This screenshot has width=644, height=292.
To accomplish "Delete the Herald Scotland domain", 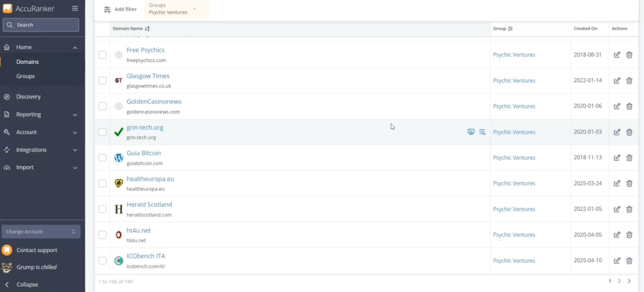I will (x=629, y=209).
